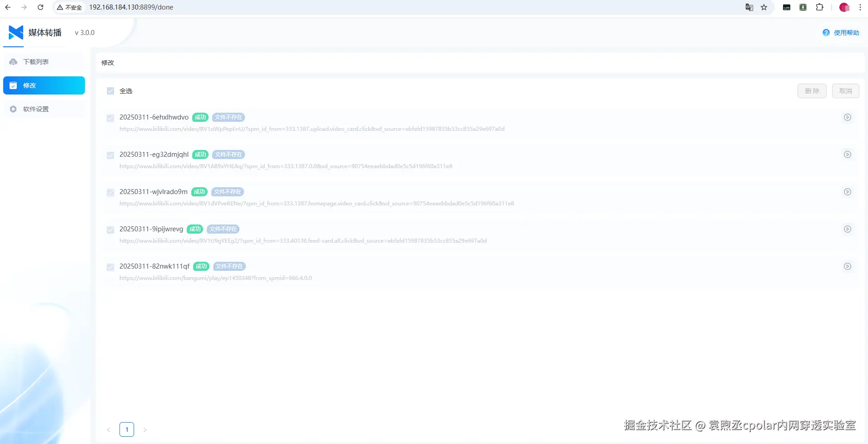Click the title 20250311-9ipijwrevg
The width and height of the screenshot is (868, 444).
point(151,229)
